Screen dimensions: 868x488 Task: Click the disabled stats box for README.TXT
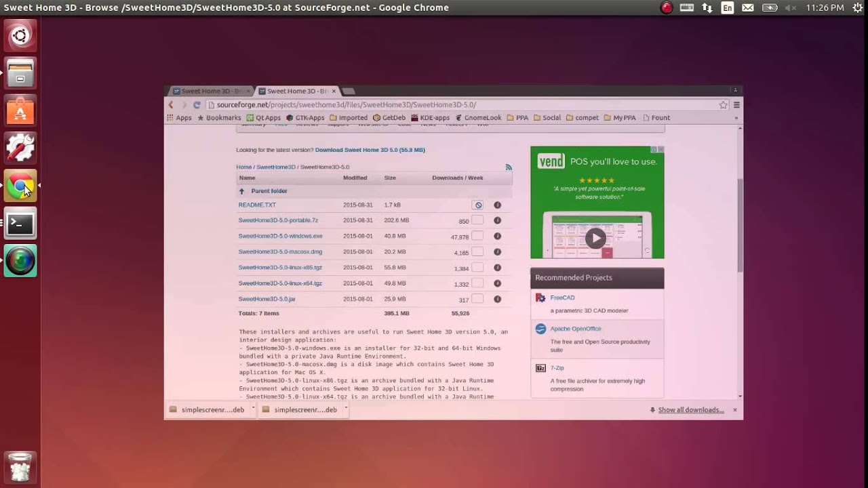(x=478, y=205)
